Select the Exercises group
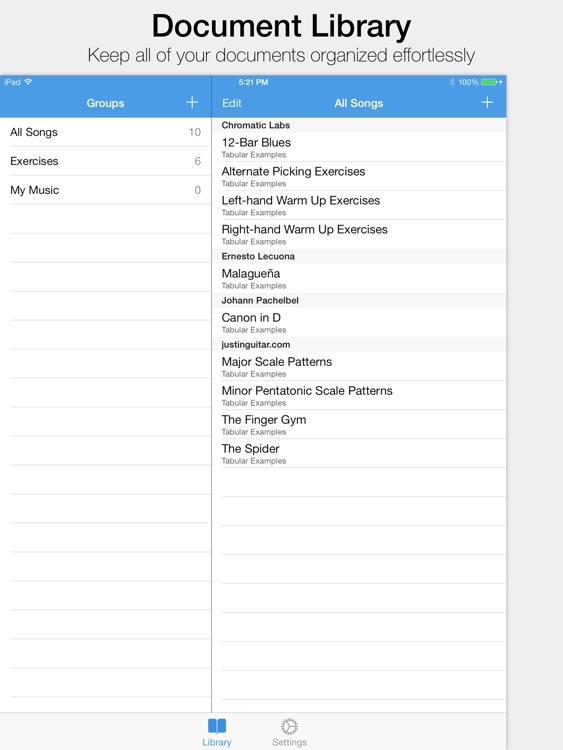Image resolution: width=563 pixels, height=750 pixels. click(105, 161)
